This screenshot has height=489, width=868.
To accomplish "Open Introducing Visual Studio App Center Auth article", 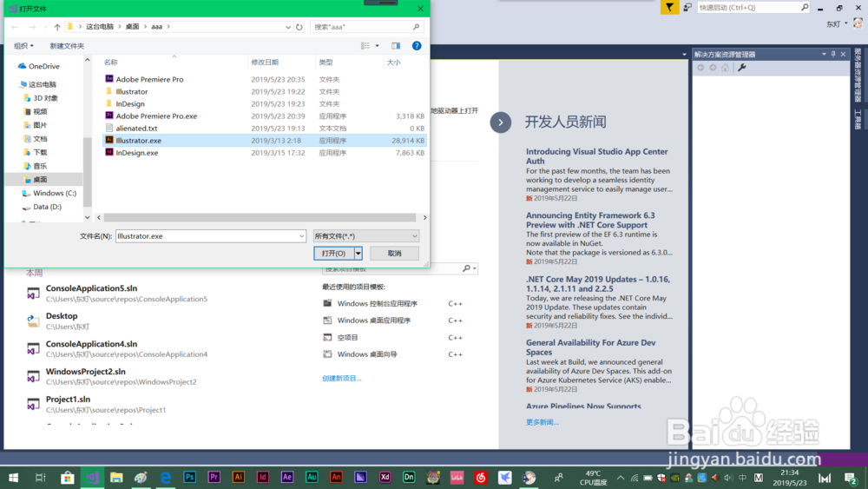I will point(597,156).
